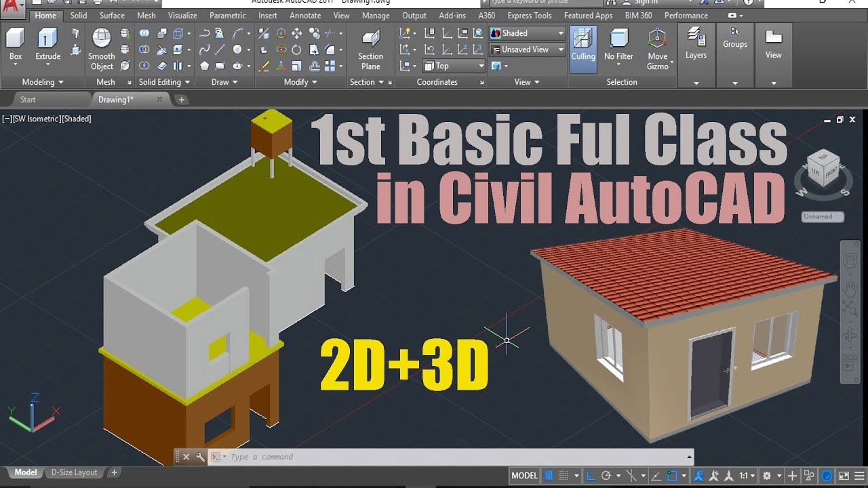
Task: Open the Surface ribbon tab
Action: pos(112,16)
